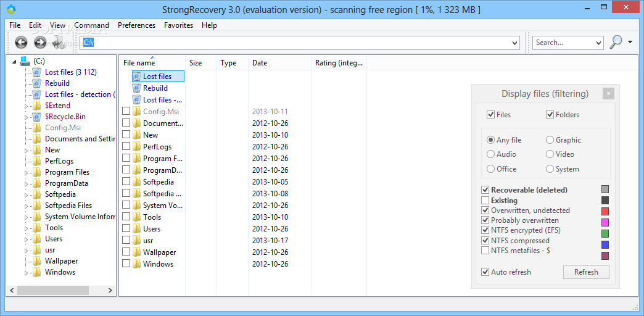
Task: Open the search options arrow beside magnifier
Action: 630,41
